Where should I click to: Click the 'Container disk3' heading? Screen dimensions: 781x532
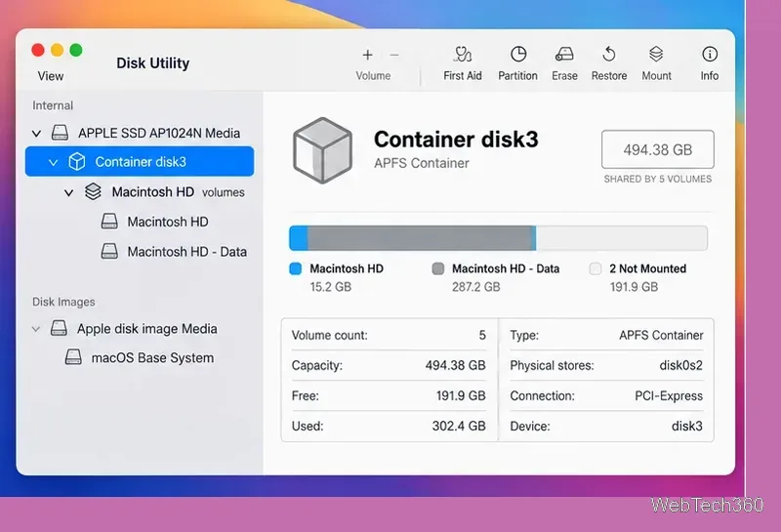pyautogui.click(x=456, y=140)
